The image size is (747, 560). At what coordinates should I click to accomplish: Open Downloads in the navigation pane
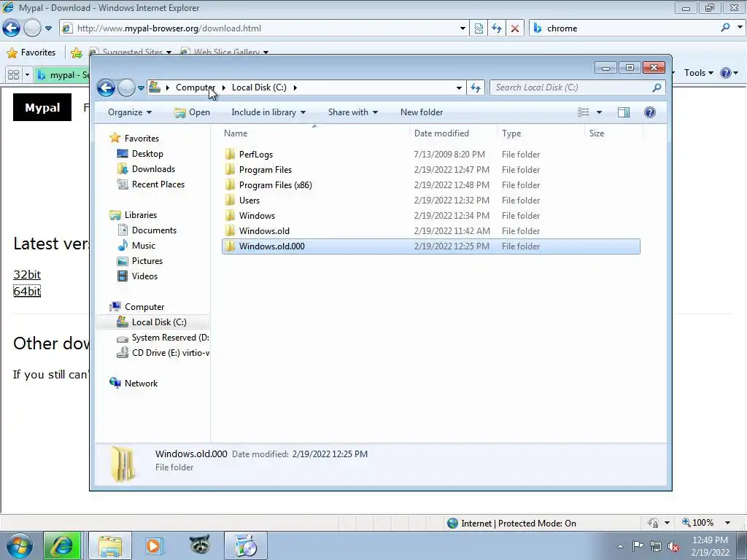[x=153, y=169]
